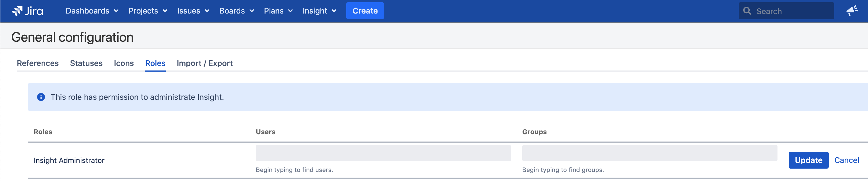
Task: Open the Icons tab
Action: pos(124,63)
